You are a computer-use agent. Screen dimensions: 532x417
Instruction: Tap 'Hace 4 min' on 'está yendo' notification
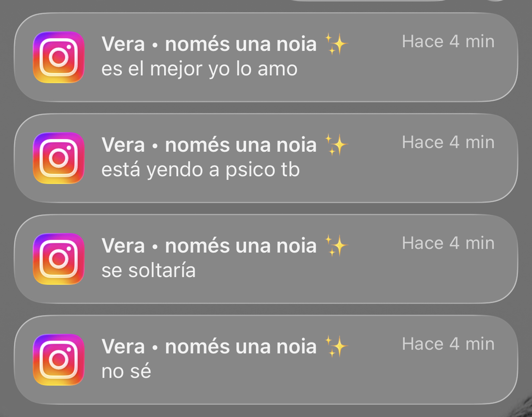(x=448, y=142)
